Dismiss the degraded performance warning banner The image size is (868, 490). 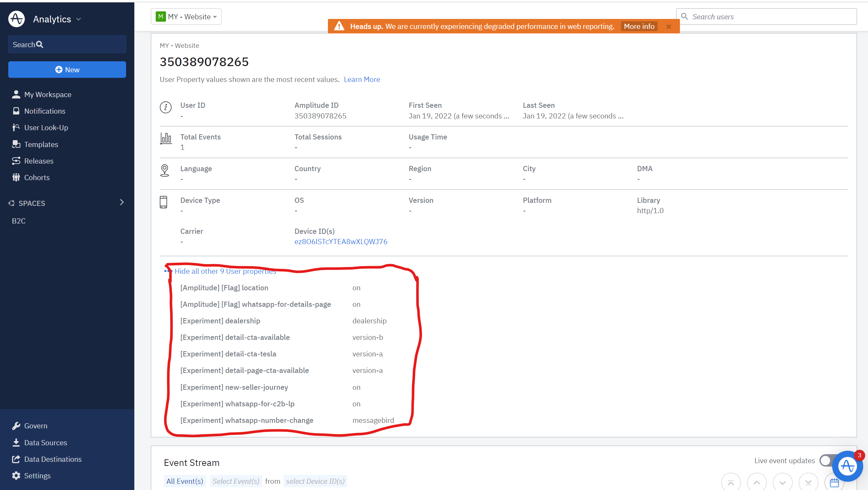click(669, 27)
